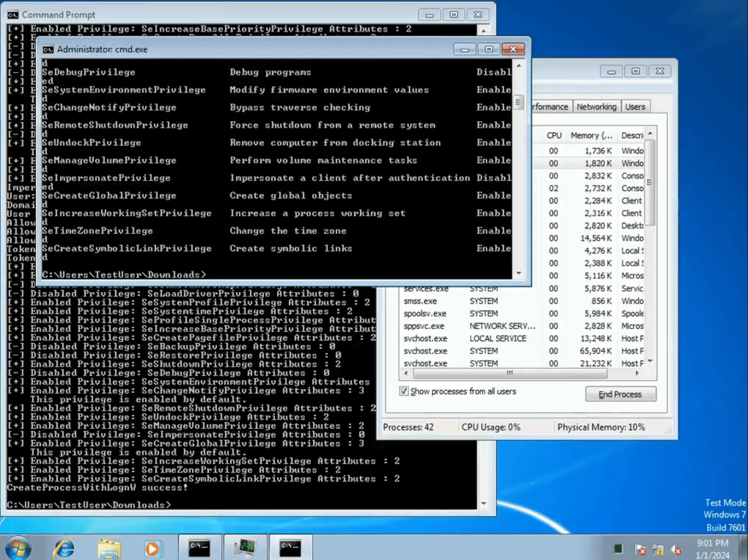Click the Administrator cmd.exe scrollbar thumb
The height and width of the screenshot is (560, 748).
(519, 102)
